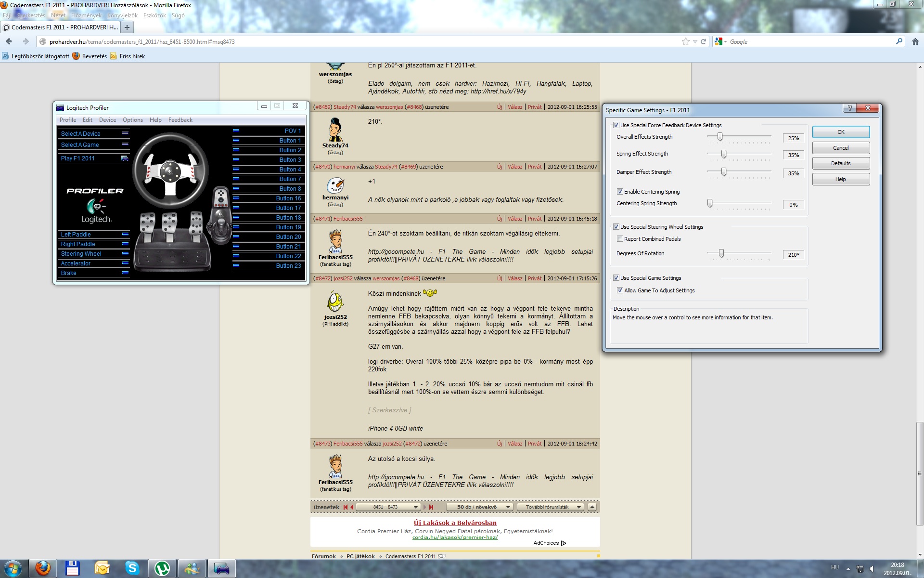The width and height of the screenshot is (924, 578).
Task: Go to previous messages page arrow
Action: click(352, 507)
